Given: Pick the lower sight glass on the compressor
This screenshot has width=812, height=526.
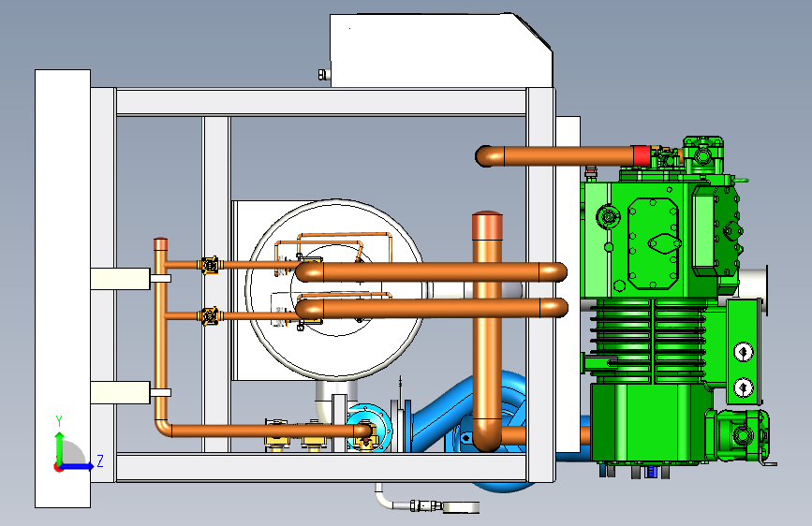Looking at the screenshot, I should 744,387.
